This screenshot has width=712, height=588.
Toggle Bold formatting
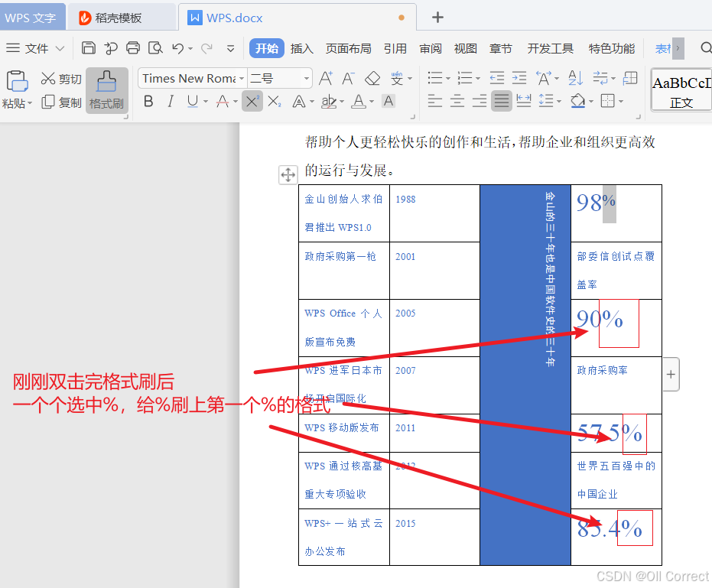click(148, 101)
